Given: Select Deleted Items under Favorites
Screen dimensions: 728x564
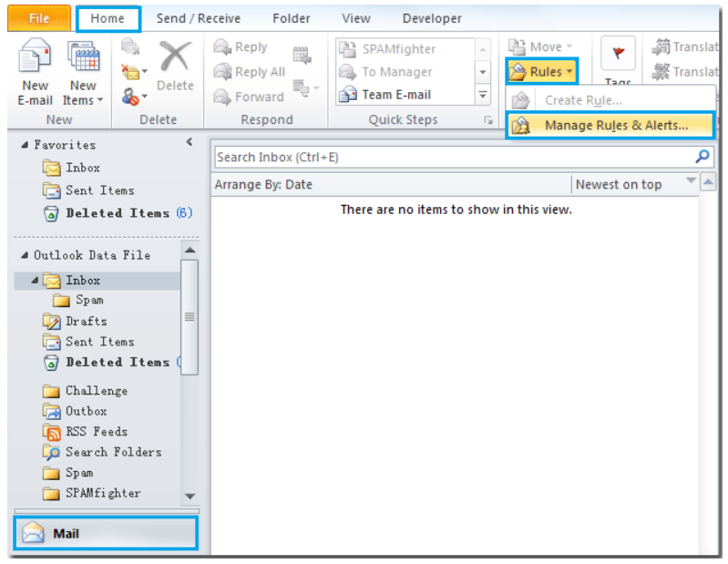Looking at the screenshot, I should pyautogui.click(x=118, y=213).
